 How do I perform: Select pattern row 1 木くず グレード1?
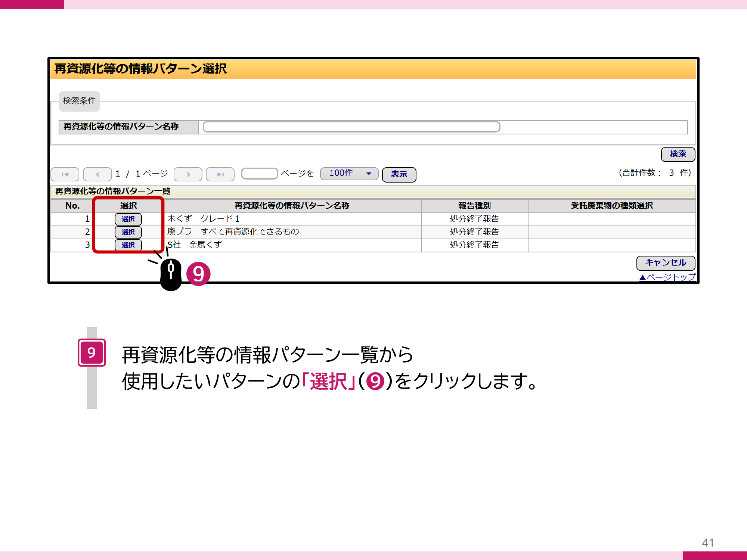(128, 219)
